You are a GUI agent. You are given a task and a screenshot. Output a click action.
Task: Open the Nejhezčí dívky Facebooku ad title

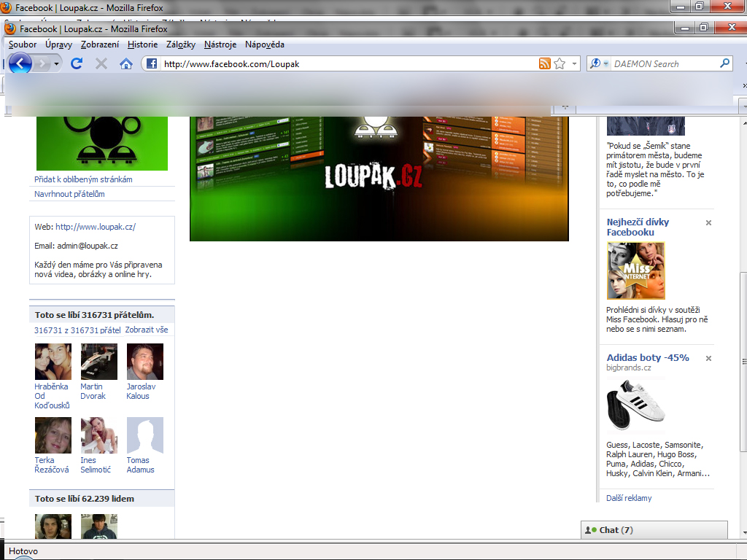tap(638, 227)
